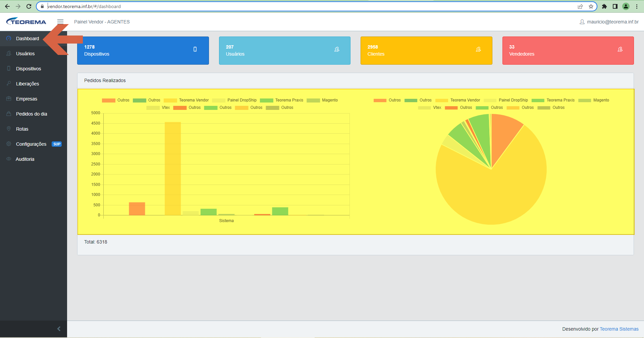Toggle Teorema Vendor legend in bar chart
The width and height of the screenshot is (644, 338).
click(x=186, y=100)
